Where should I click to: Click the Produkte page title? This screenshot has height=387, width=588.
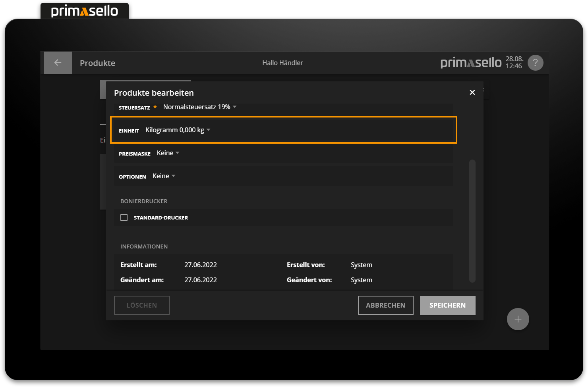click(x=97, y=63)
